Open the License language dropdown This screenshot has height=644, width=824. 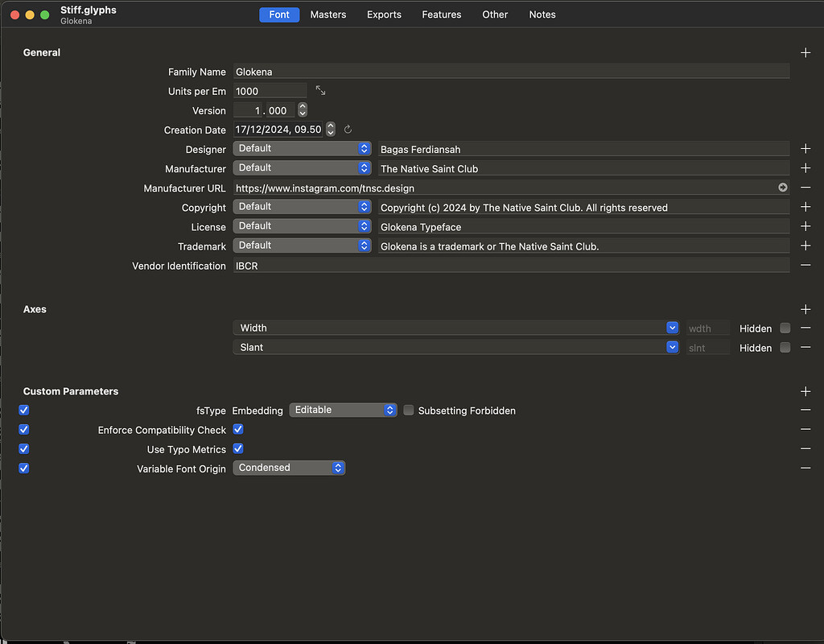[x=303, y=226]
